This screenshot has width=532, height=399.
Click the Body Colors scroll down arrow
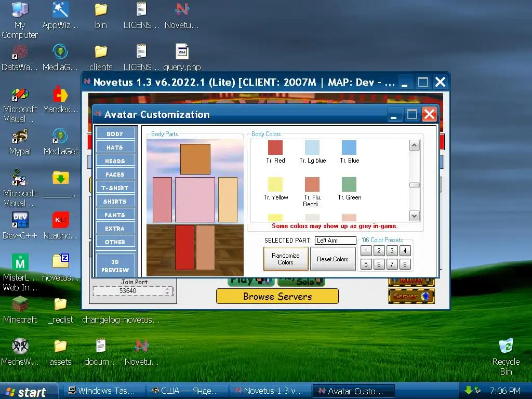414,216
